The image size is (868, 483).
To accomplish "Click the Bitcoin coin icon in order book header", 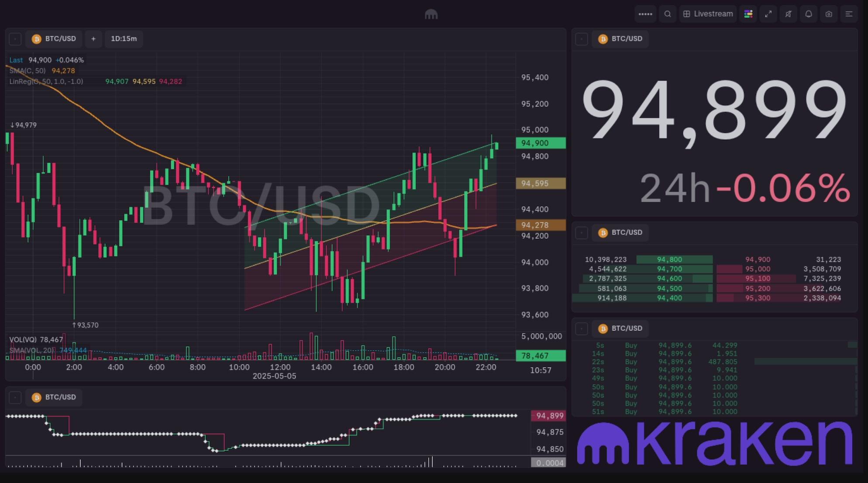I will coord(603,233).
